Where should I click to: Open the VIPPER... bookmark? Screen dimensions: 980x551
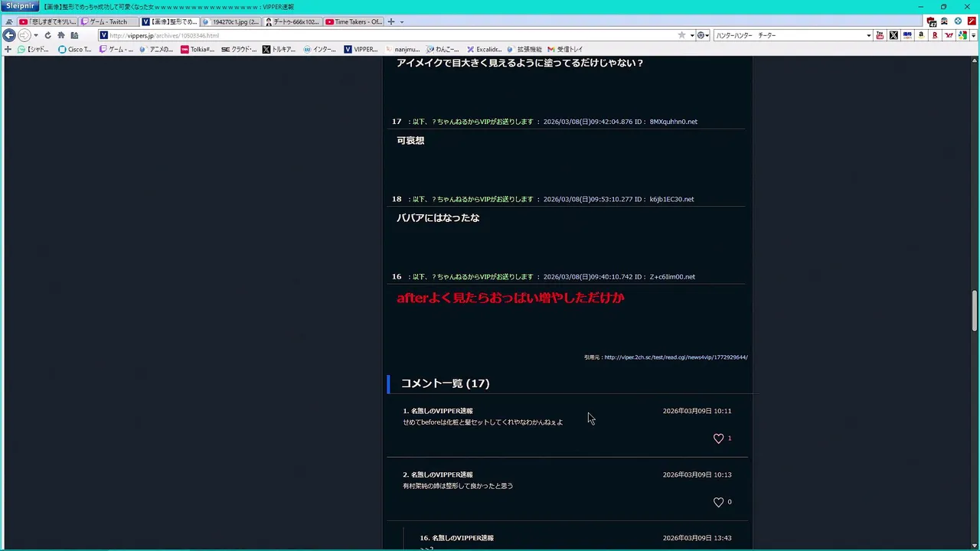361,49
